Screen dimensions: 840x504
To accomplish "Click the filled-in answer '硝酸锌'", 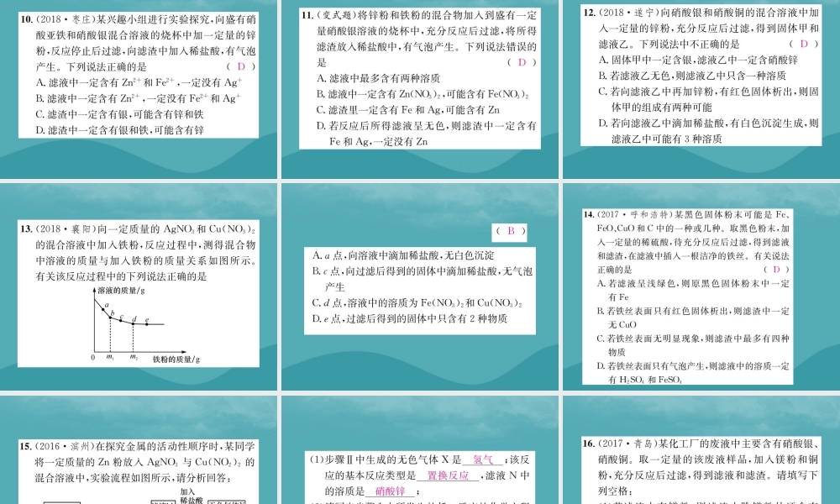I will pos(390,491).
